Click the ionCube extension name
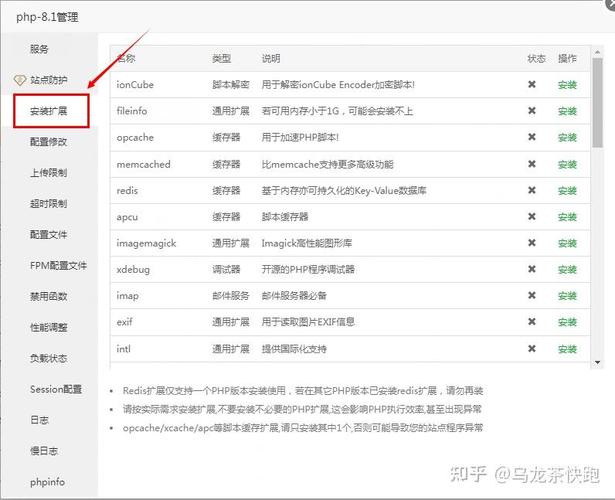 135,85
